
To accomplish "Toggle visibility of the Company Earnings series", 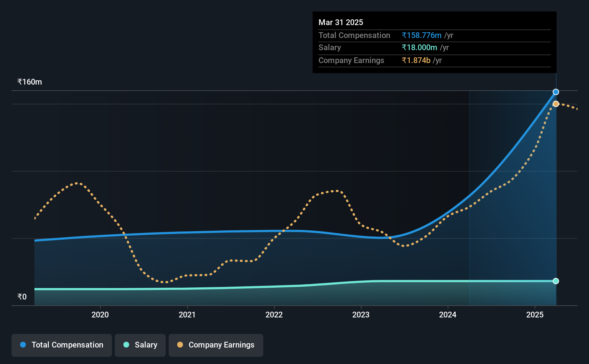I will coord(216,345).
